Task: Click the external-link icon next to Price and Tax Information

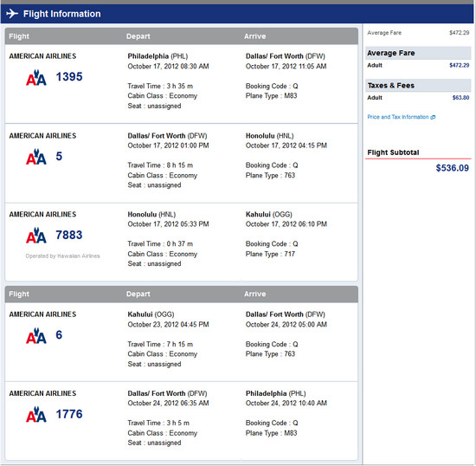Action: click(x=433, y=117)
